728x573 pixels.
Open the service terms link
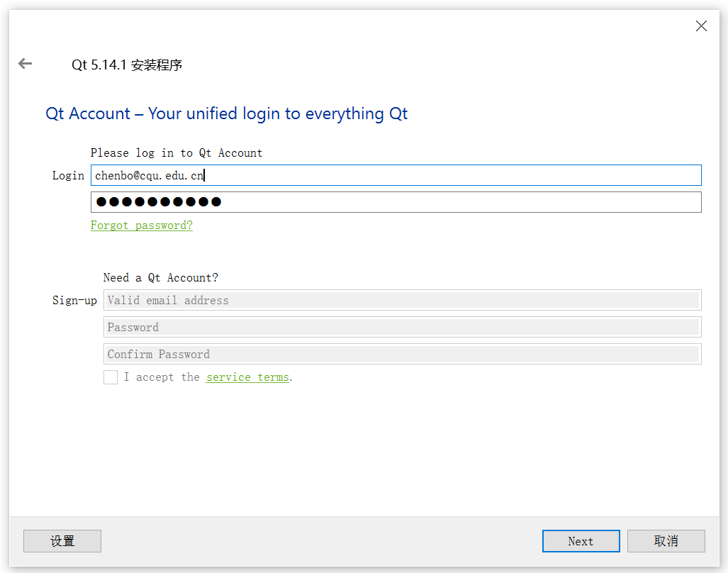tap(247, 377)
